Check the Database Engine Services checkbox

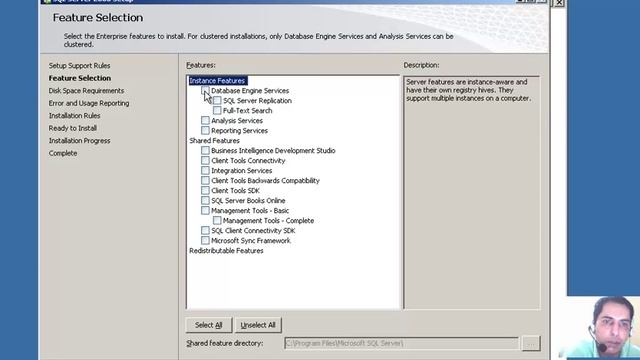coord(205,91)
